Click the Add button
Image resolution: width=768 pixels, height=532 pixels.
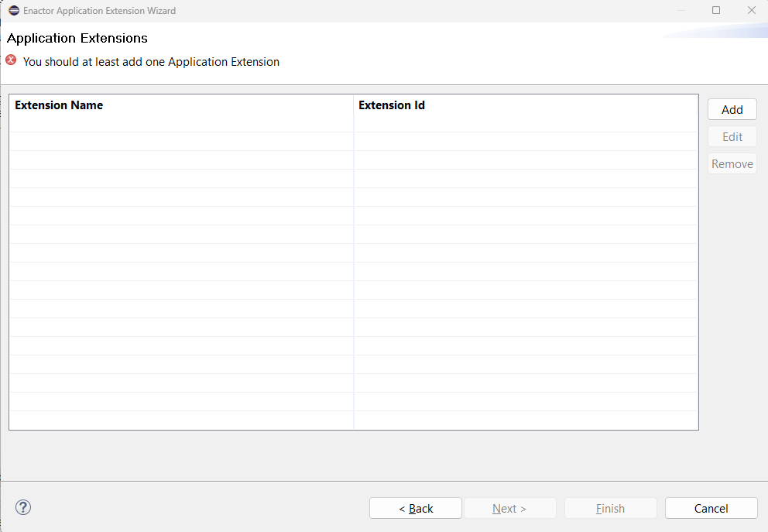(x=732, y=109)
